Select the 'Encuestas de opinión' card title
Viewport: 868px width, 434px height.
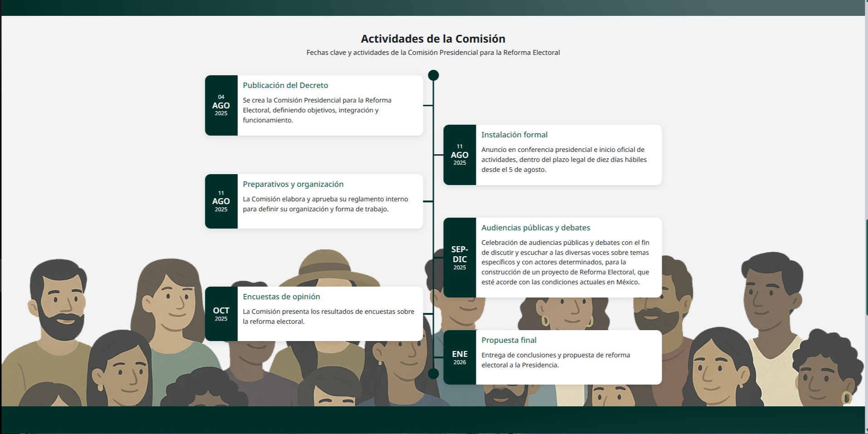(x=281, y=297)
